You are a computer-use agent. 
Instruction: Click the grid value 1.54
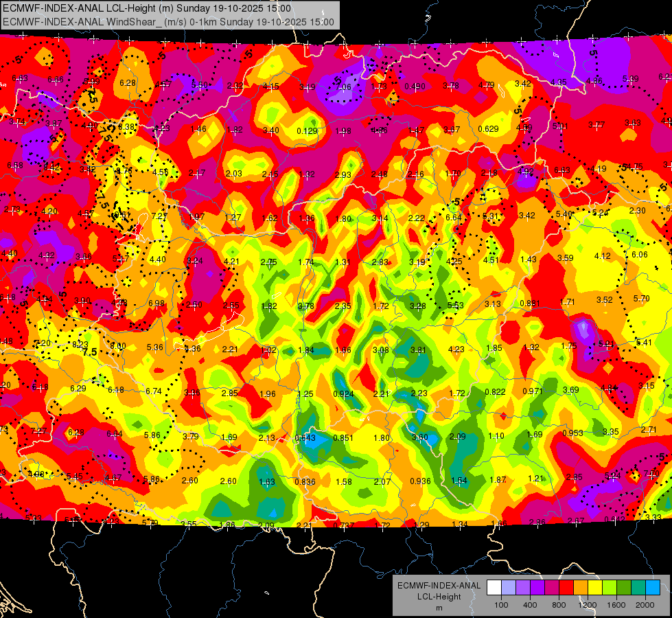(x=459, y=481)
